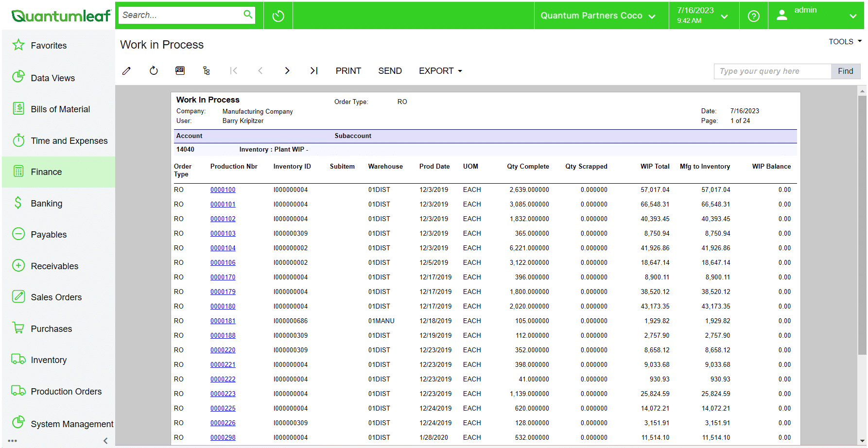Switch report to PDF view
The height and width of the screenshot is (448, 868).
(x=180, y=71)
